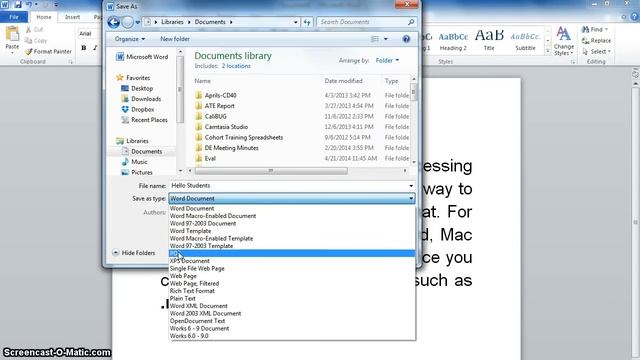Image resolution: width=640 pixels, height=360 pixels.
Task: Click the Paste icon in Word ribbon
Action: click(12, 34)
